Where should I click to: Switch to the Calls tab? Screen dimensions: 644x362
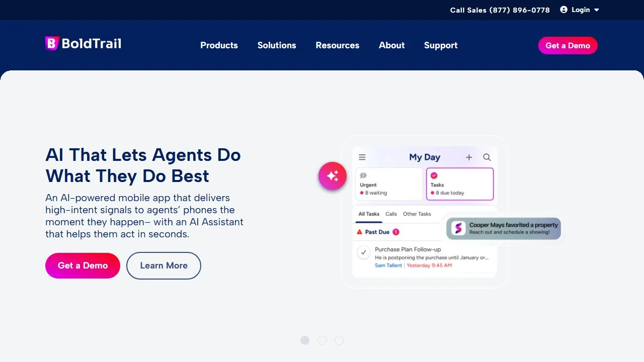pyautogui.click(x=391, y=214)
